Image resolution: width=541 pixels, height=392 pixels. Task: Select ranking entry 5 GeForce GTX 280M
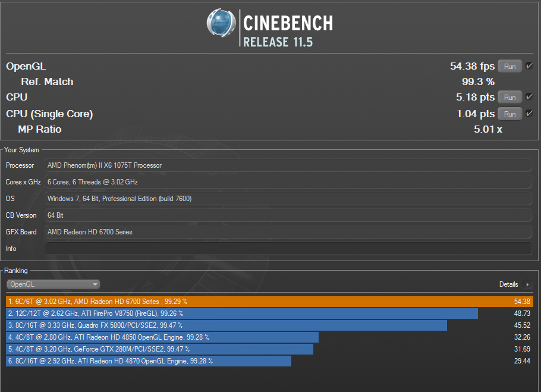(159, 349)
